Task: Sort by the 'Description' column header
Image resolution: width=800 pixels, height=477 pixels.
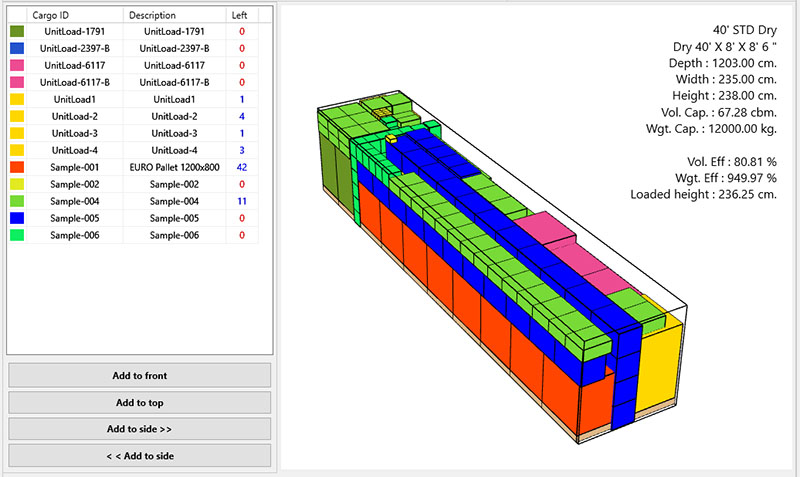Action: (174, 15)
